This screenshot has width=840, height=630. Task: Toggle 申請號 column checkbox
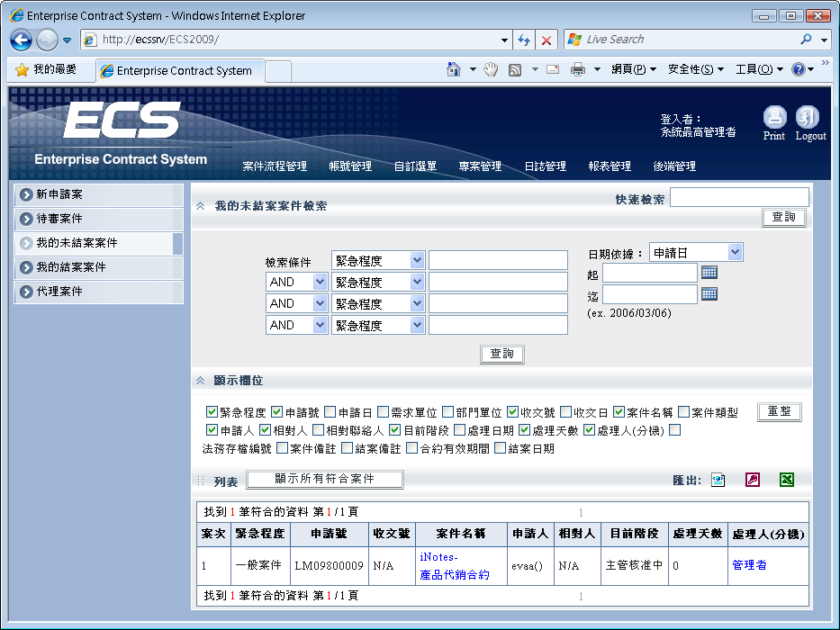pyautogui.click(x=277, y=411)
